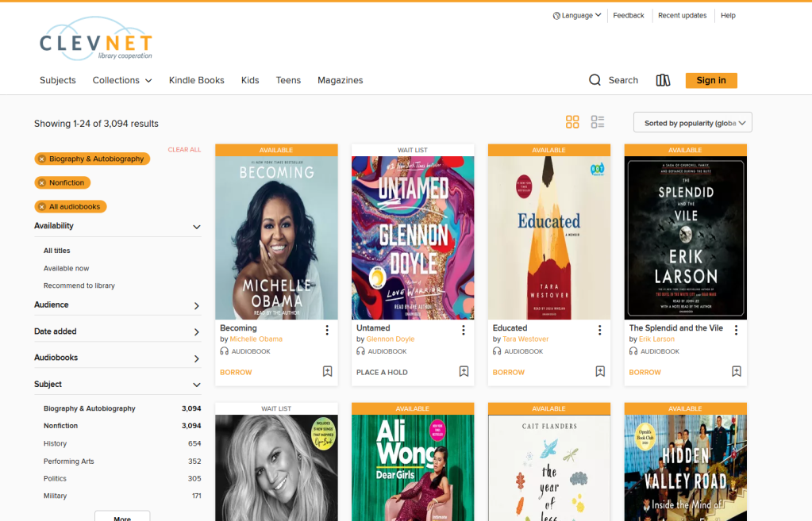Switch to list view layout
The image size is (812, 521).
598,122
